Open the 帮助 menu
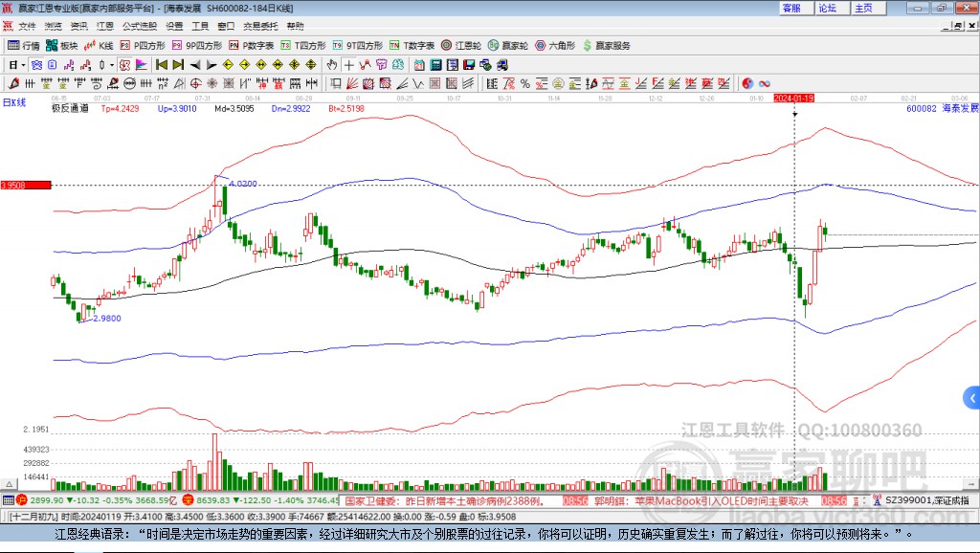 point(295,26)
